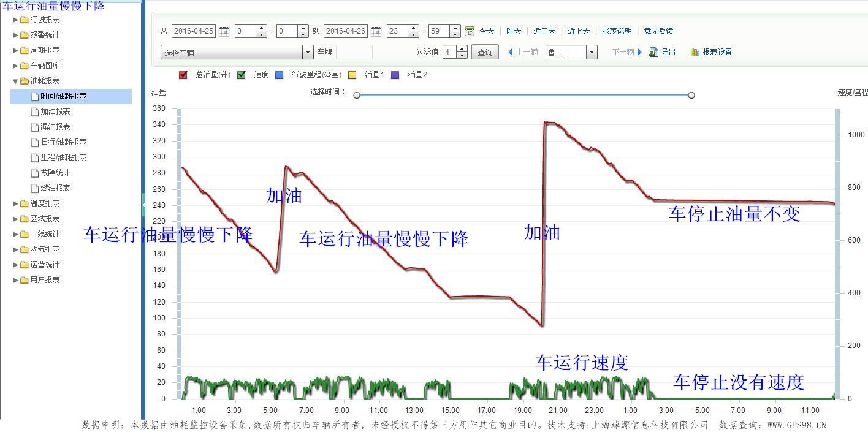Expand the 行驶报表 tree node
Screen dimensions: 868x432
(16, 20)
